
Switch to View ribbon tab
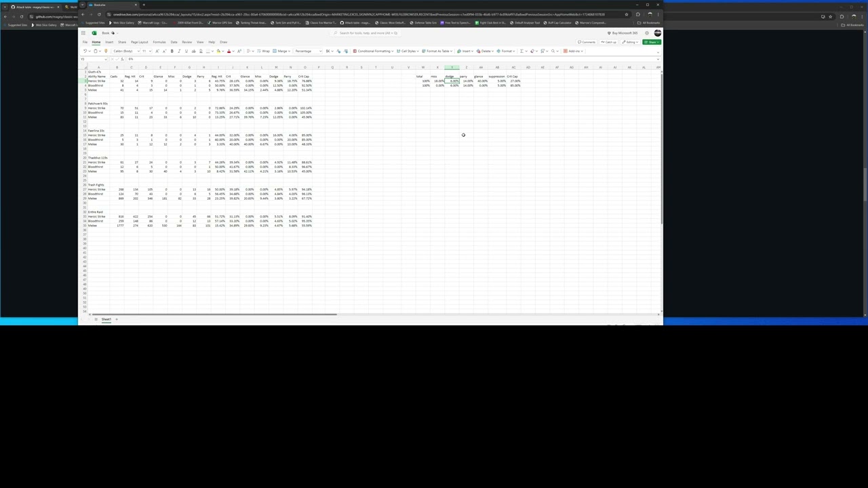(200, 42)
